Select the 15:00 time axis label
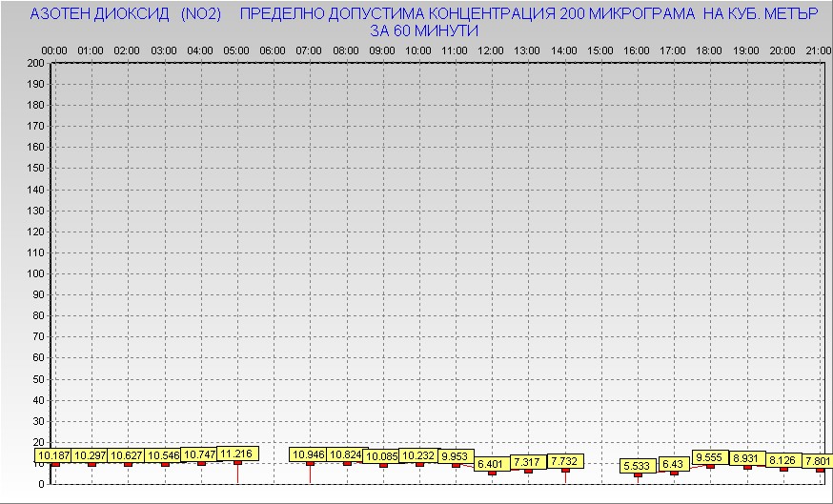Image resolution: width=833 pixels, height=504 pixels. pos(599,50)
